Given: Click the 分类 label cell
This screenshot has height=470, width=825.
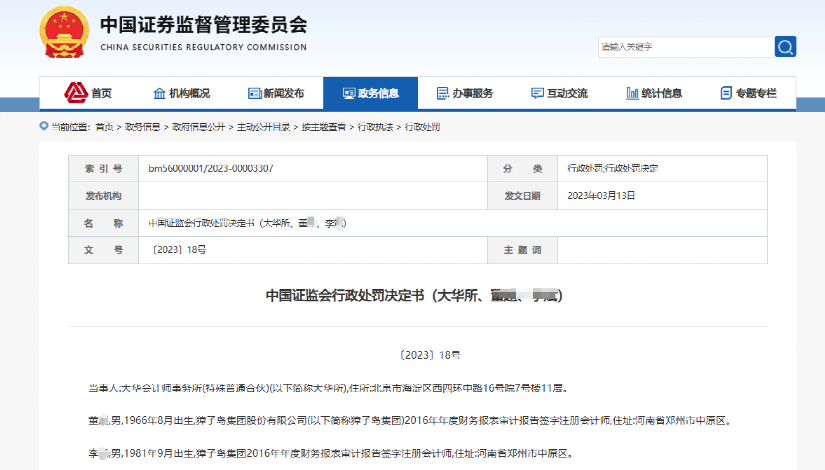Looking at the screenshot, I should pos(522,168).
